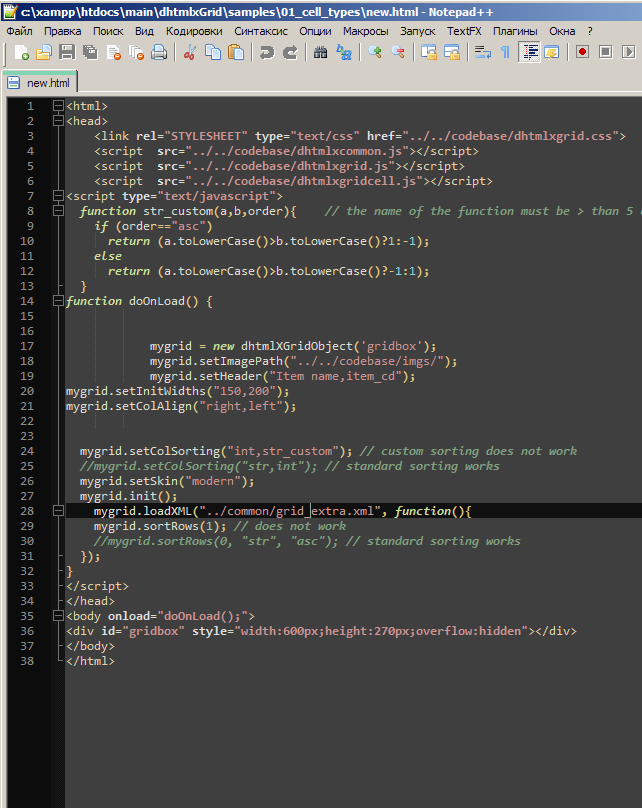The width and height of the screenshot is (642, 808).
Task: Toggle indent guide display
Action: click(x=529, y=52)
